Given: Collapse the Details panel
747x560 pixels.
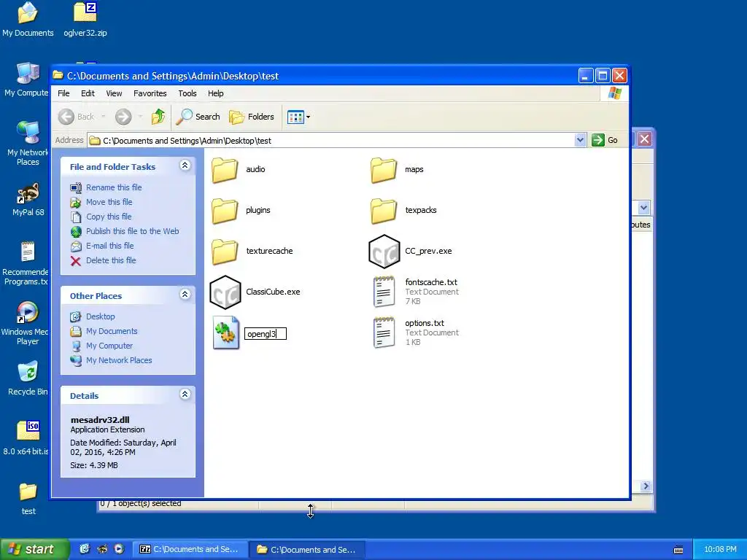Looking at the screenshot, I should pyautogui.click(x=185, y=394).
